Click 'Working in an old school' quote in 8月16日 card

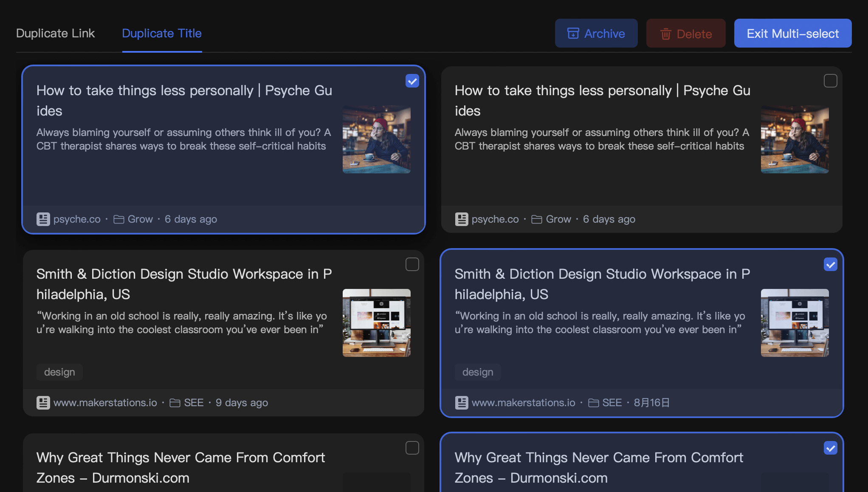coord(600,323)
